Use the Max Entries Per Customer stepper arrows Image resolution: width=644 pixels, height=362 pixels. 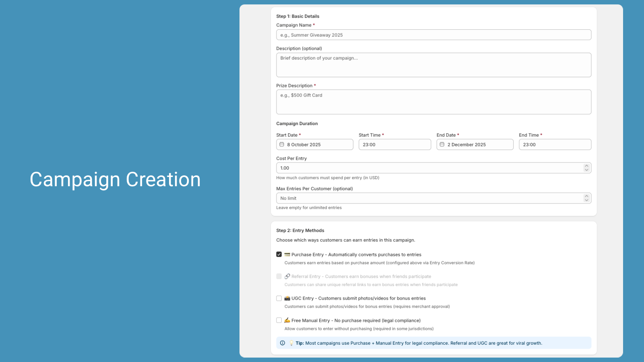pyautogui.click(x=586, y=198)
